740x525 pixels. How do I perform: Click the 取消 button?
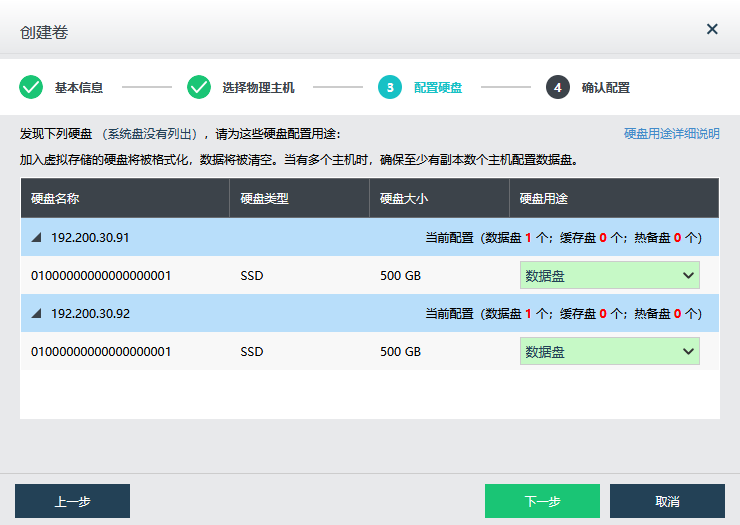pyautogui.click(x=667, y=501)
